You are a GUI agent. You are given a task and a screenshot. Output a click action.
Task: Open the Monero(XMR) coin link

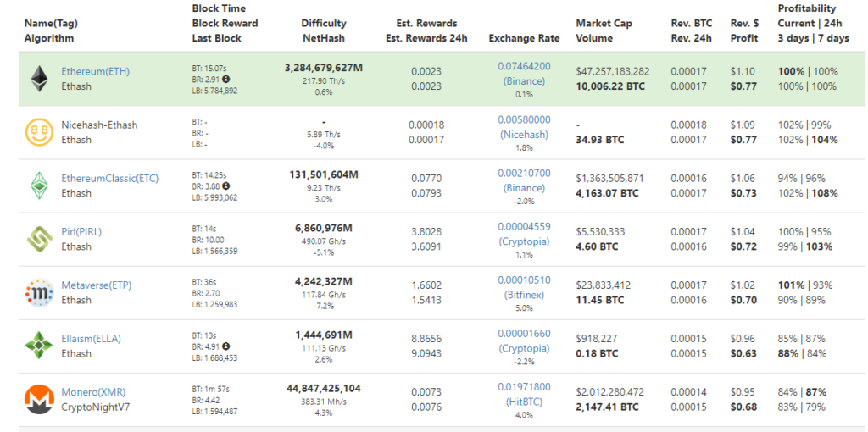93,392
